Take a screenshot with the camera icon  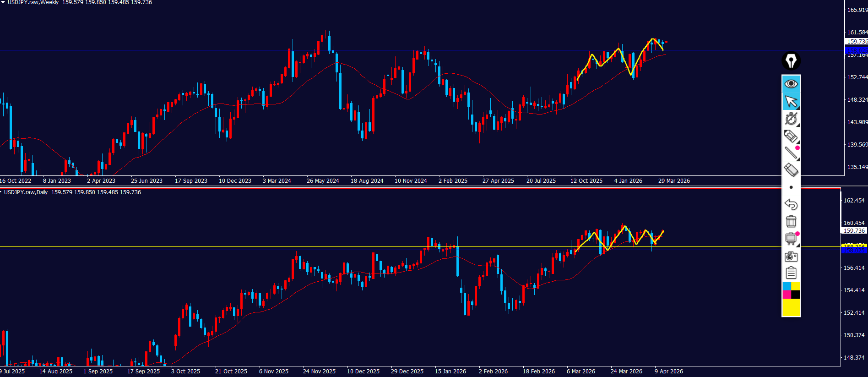tap(791, 257)
